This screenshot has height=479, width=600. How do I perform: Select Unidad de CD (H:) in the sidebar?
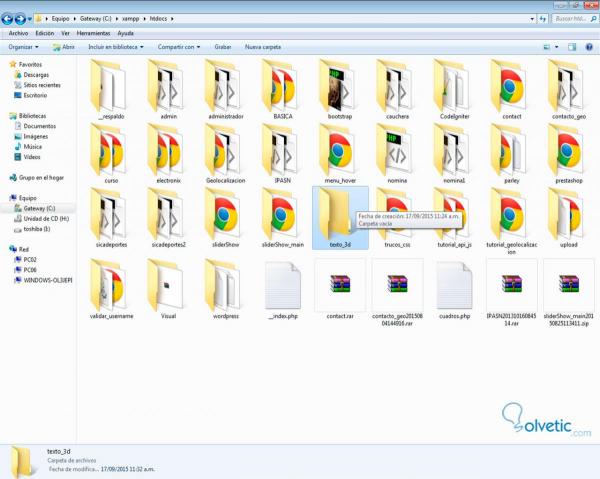[x=46, y=219]
